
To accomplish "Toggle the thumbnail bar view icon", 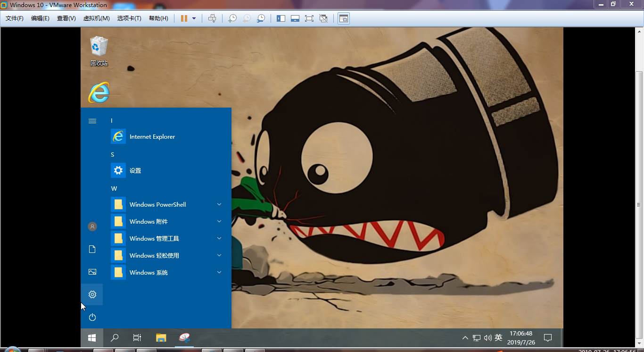I will 295,18.
